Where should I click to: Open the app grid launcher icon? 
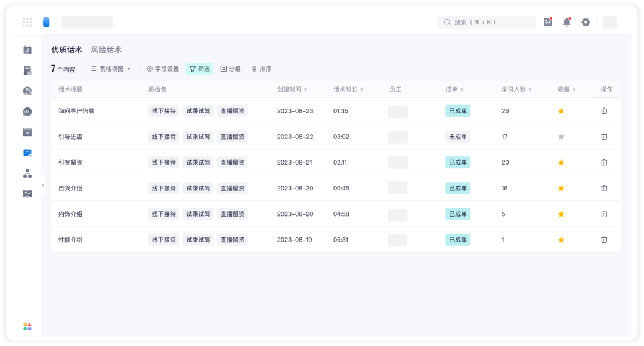click(27, 22)
